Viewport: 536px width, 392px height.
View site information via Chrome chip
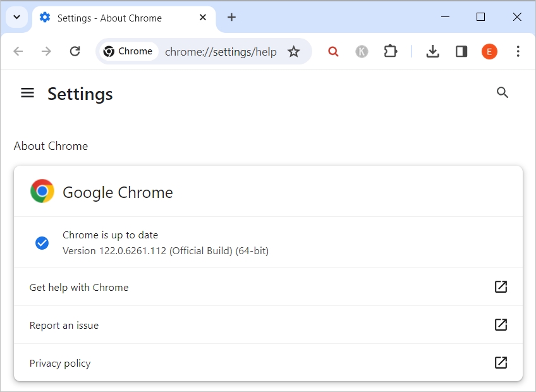point(128,52)
